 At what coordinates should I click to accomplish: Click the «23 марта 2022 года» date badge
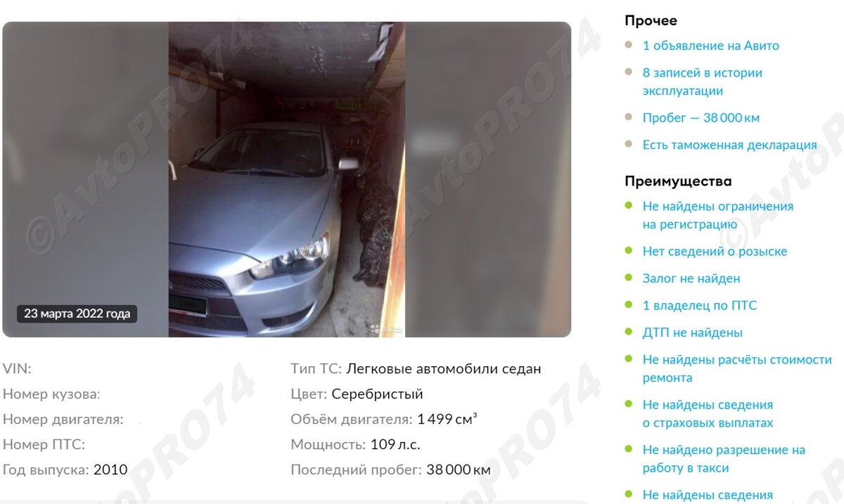click(x=77, y=314)
